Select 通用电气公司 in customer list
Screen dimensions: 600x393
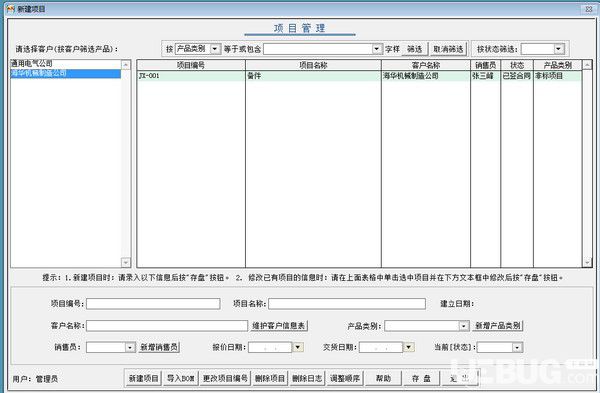click(65, 64)
